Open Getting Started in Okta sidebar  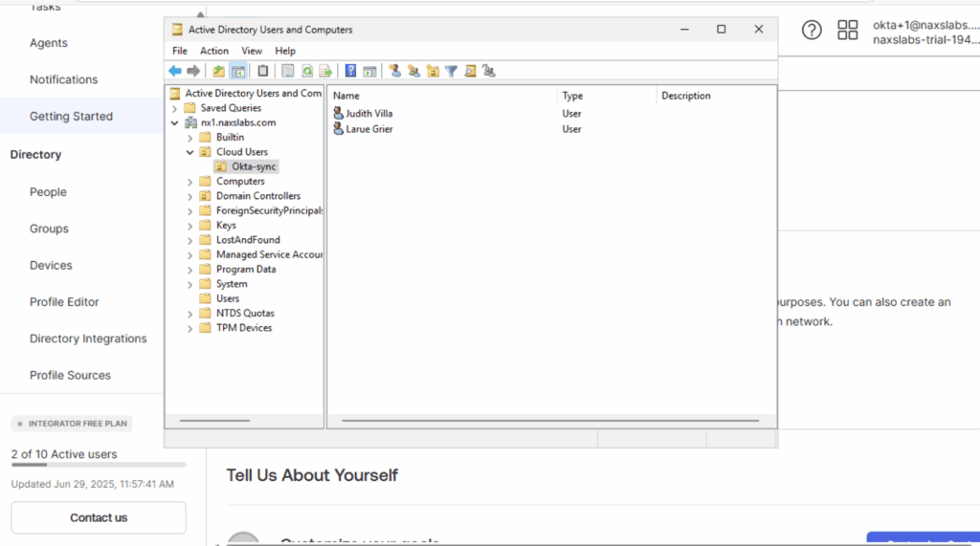coord(71,117)
